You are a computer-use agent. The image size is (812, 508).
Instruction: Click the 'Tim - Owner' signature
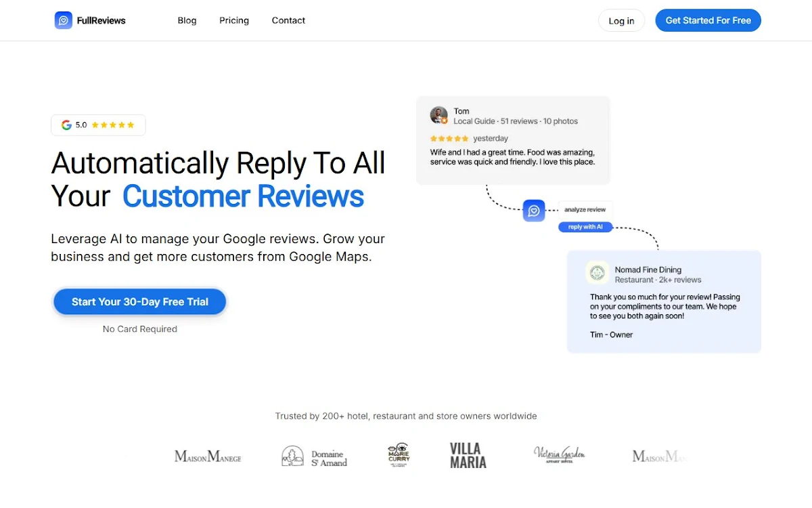[x=611, y=335]
